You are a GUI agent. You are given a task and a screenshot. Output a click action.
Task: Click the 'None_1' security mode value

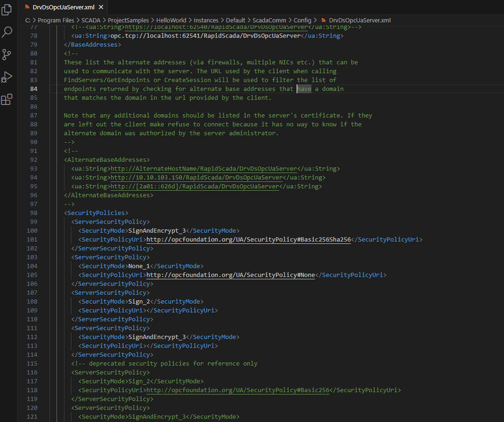coord(139,266)
